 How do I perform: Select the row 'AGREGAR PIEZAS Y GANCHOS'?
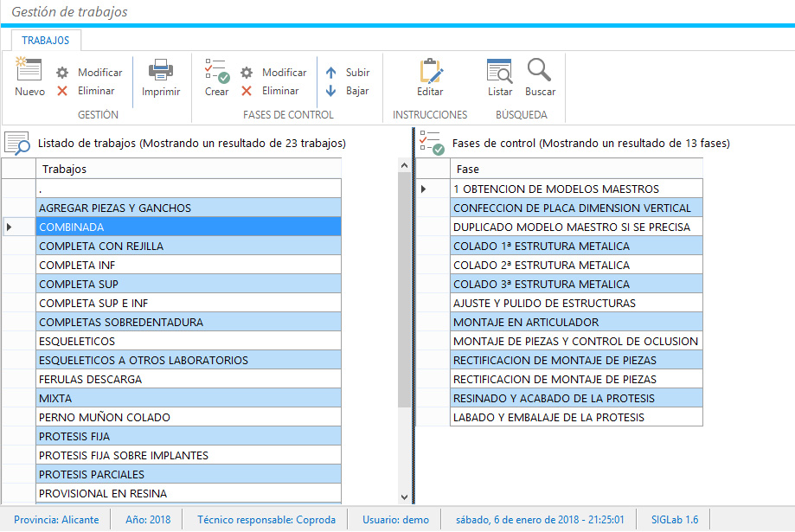tap(189, 208)
